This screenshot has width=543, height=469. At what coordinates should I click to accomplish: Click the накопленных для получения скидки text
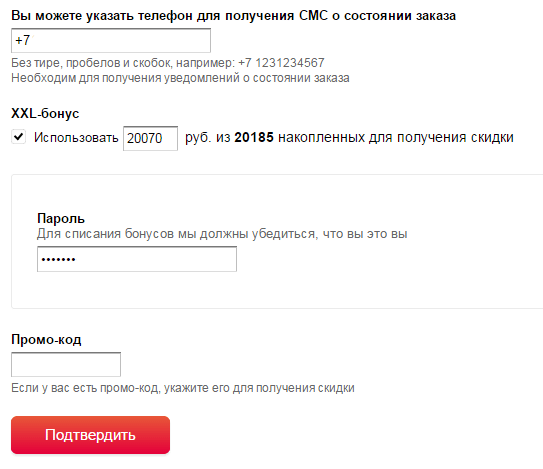click(x=396, y=138)
